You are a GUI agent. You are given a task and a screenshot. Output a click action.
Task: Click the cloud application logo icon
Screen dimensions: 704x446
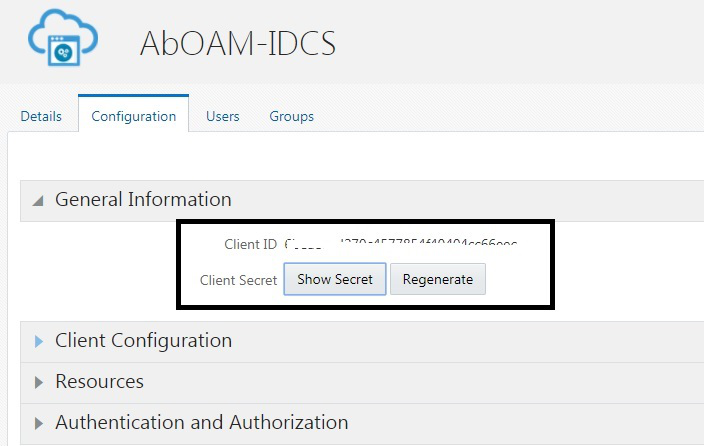tap(63, 38)
